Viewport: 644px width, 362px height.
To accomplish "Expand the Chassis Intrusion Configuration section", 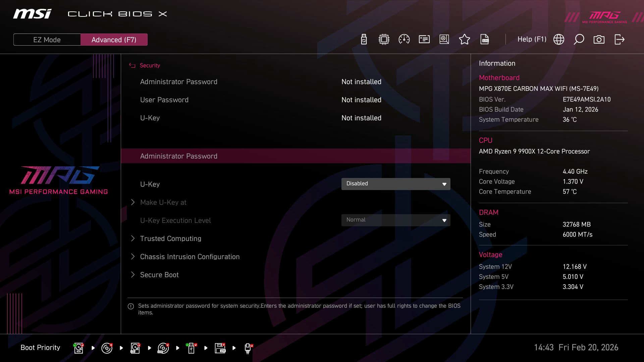I will tap(190, 256).
